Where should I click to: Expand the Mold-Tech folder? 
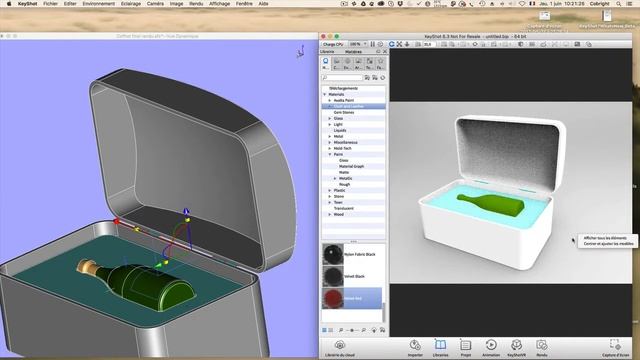330,149
